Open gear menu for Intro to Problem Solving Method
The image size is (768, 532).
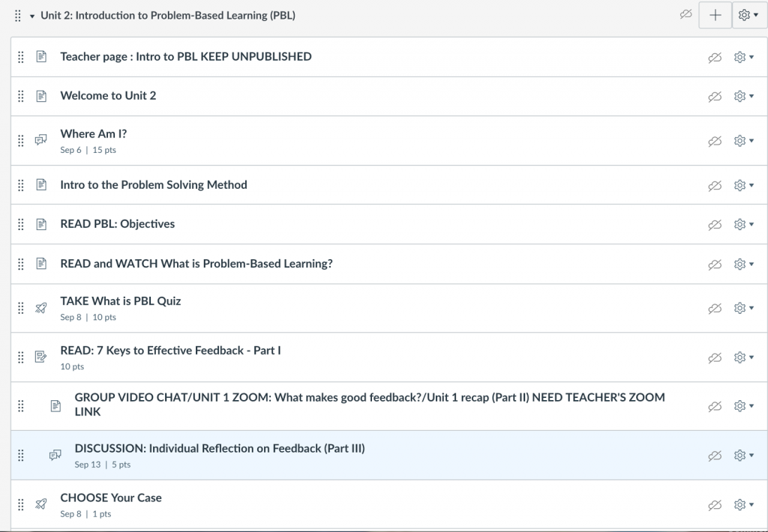pyautogui.click(x=743, y=186)
